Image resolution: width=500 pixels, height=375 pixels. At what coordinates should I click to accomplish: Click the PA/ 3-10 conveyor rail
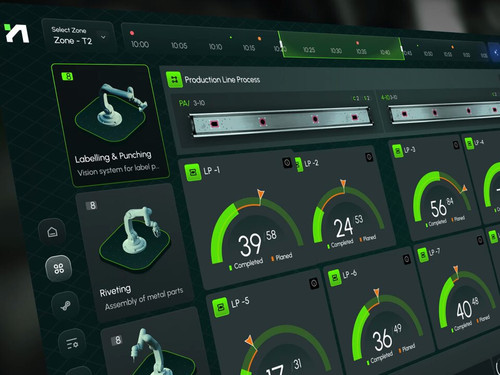pyautogui.click(x=281, y=121)
